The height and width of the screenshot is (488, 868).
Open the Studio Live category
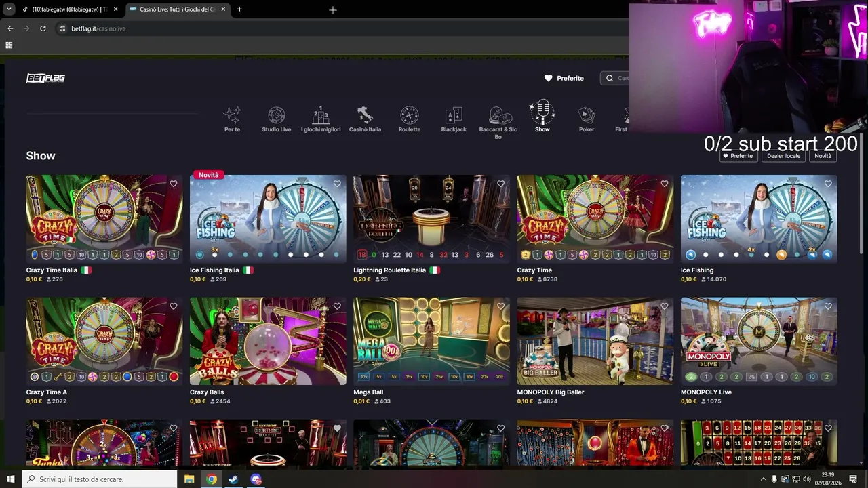point(276,119)
